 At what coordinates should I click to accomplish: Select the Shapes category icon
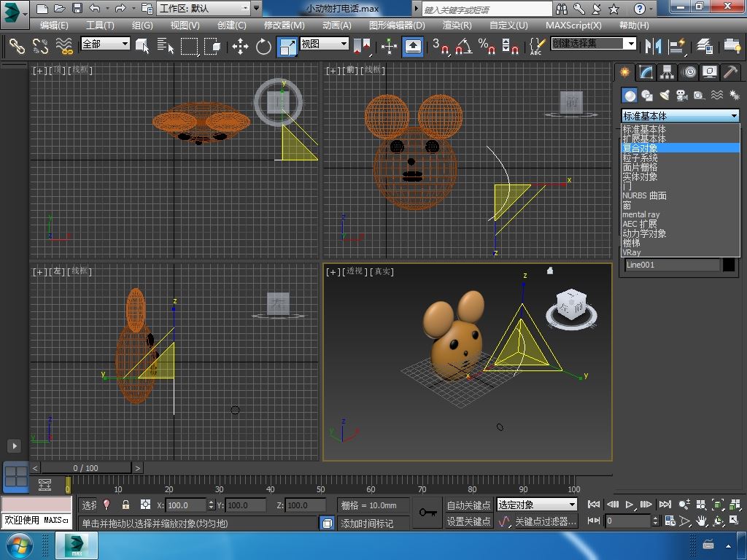[647, 96]
